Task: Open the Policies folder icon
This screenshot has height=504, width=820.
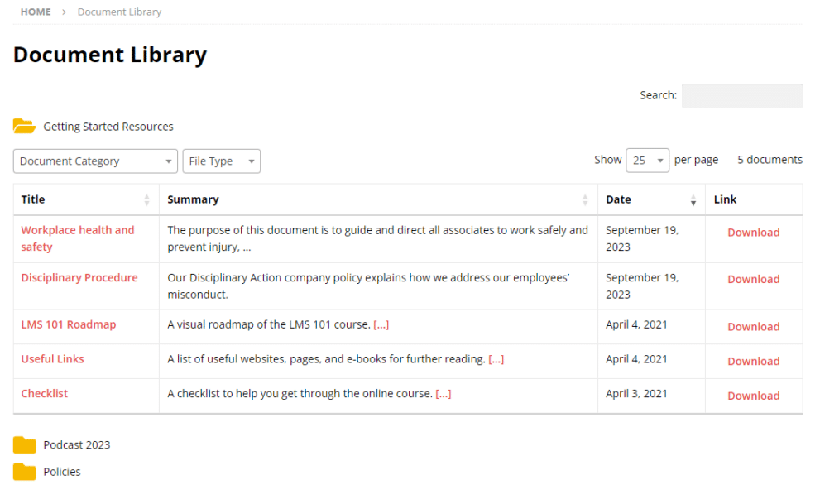Action: click(x=26, y=472)
